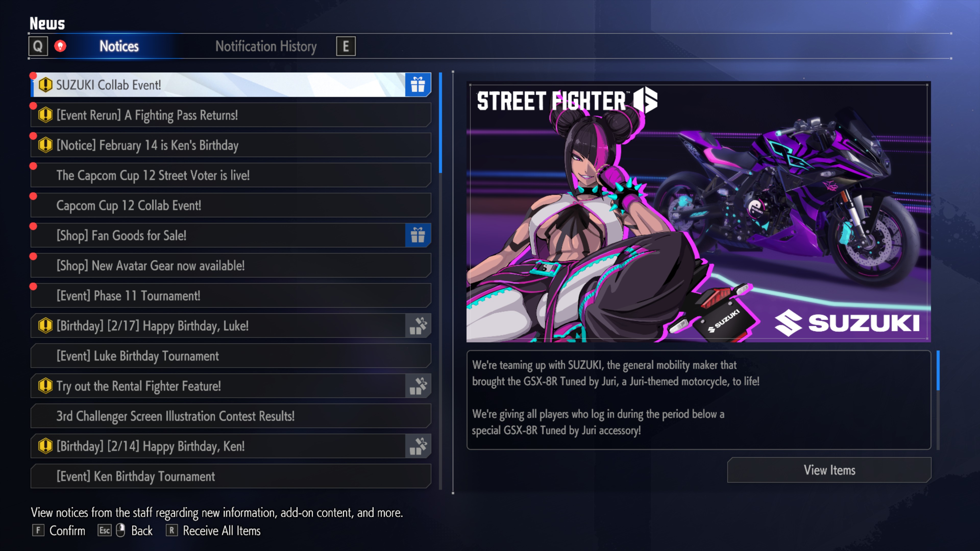Click the SUZUKI Juri motorcycle banner image
The width and height of the screenshot is (980, 551).
(x=699, y=212)
